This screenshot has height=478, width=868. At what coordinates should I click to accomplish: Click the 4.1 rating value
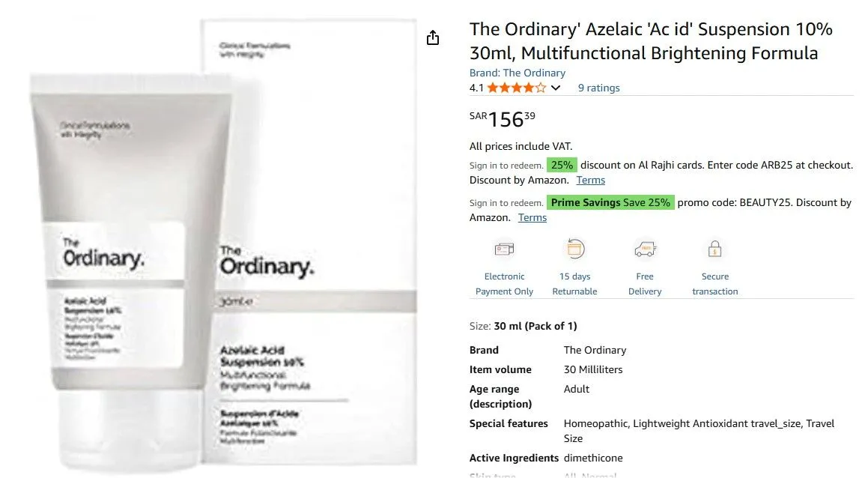[477, 88]
